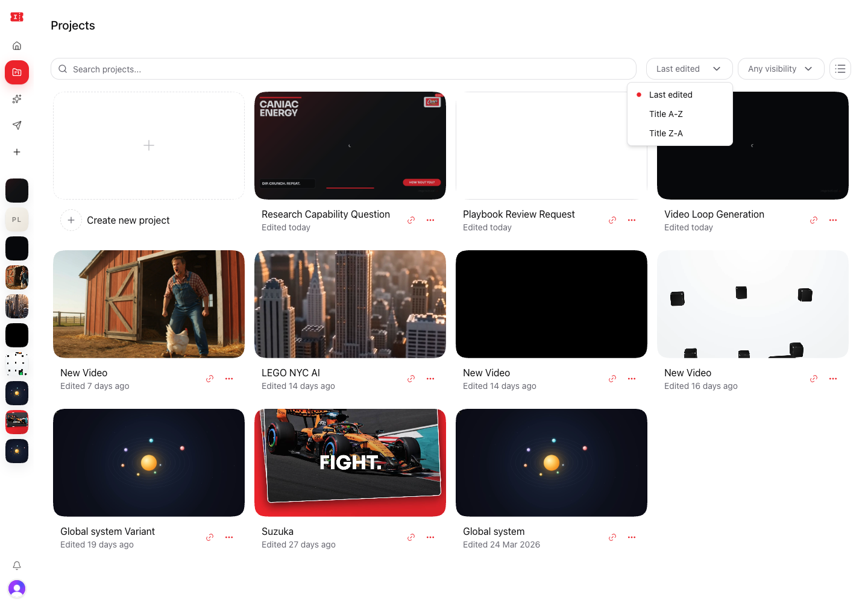This screenshot has height=603, width=868.
Task: Open the Suzuka race car thumbnail
Action: (350, 463)
